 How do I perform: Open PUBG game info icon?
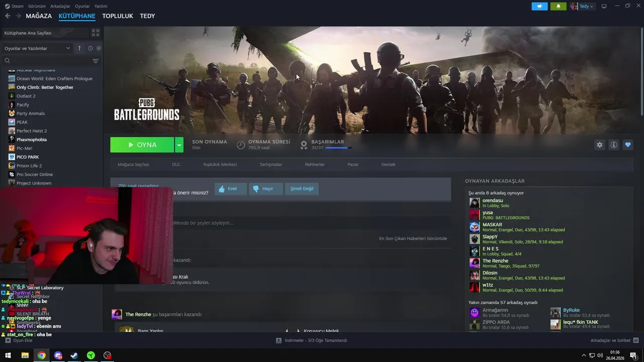pos(614,145)
